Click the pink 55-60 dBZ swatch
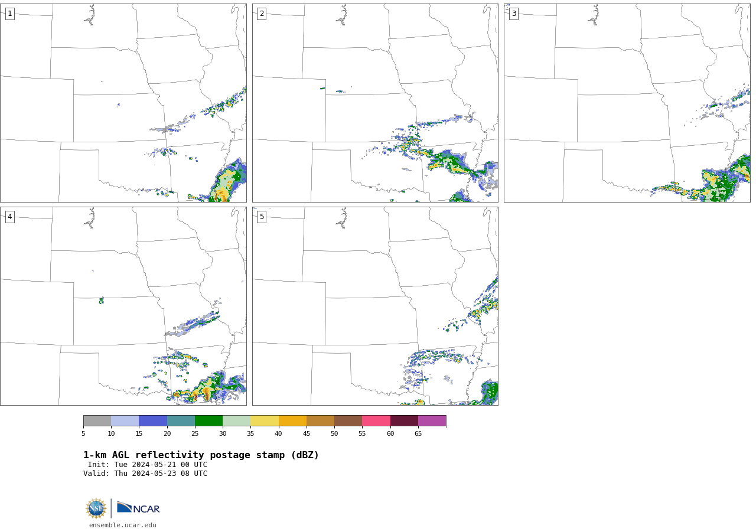The width and height of the screenshot is (756, 532). click(376, 421)
